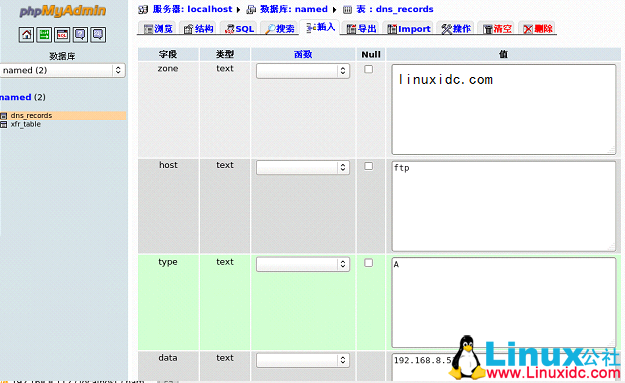Click the 值 column header
The width and height of the screenshot is (625, 383).
503,55
